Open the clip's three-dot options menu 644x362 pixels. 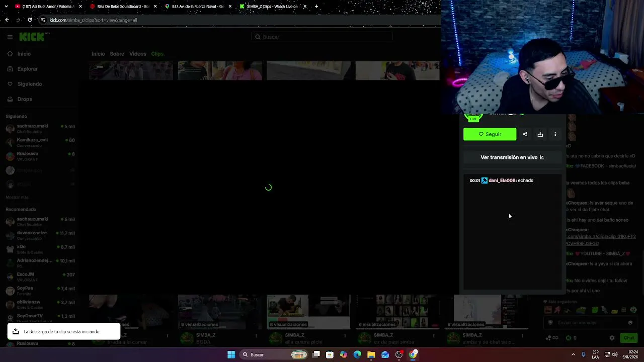(555, 134)
